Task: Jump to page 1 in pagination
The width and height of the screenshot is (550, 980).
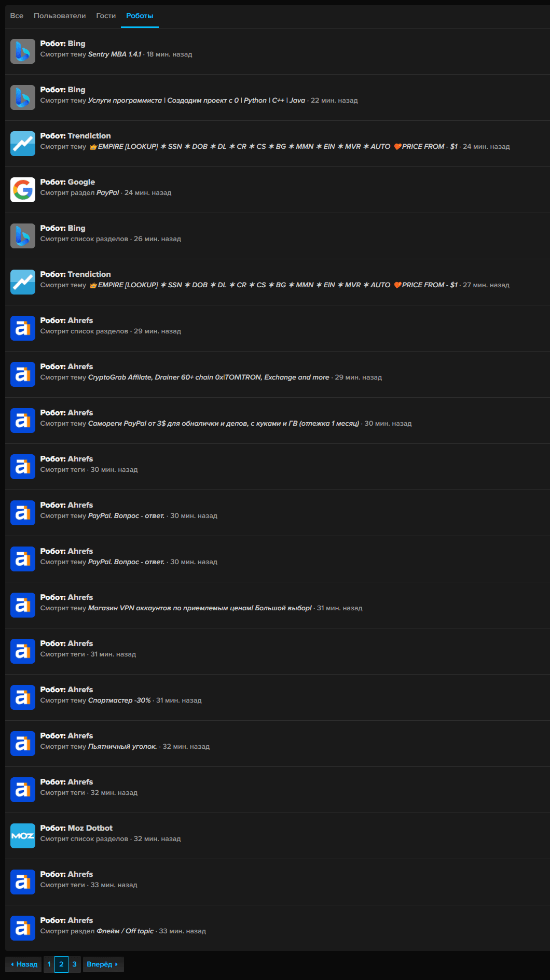Action: [x=49, y=964]
